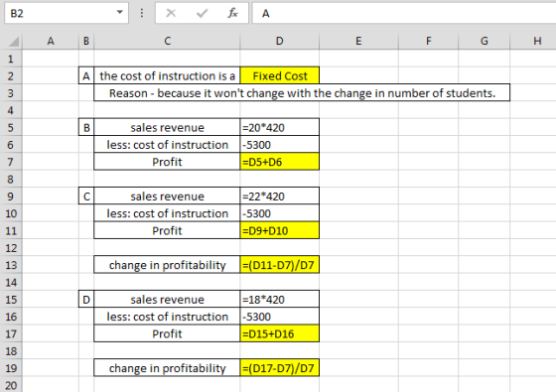Select yellow 'Fixed Cost' cell
Viewport: 556px width, 392px height.
pyautogui.click(x=279, y=75)
